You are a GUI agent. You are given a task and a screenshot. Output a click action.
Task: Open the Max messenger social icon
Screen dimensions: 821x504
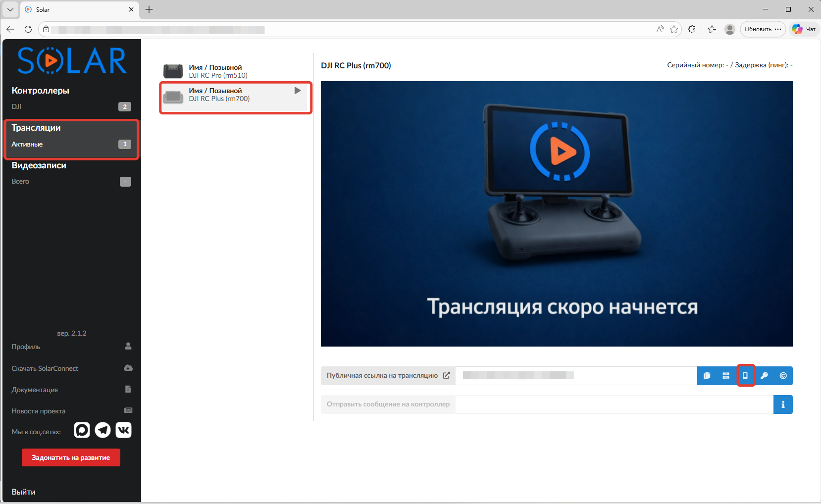(82, 430)
